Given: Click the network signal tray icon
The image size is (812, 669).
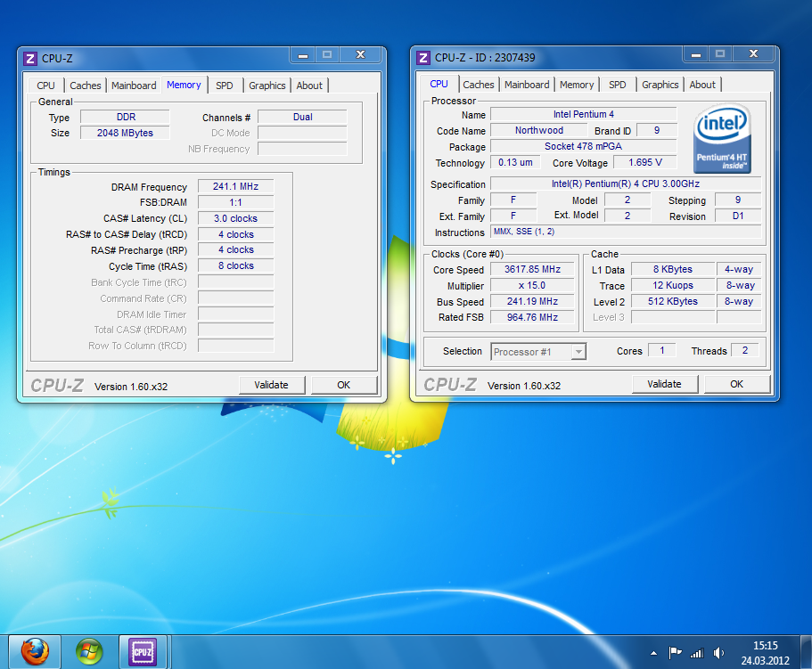Looking at the screenshot, I should [x=697, y=654].
